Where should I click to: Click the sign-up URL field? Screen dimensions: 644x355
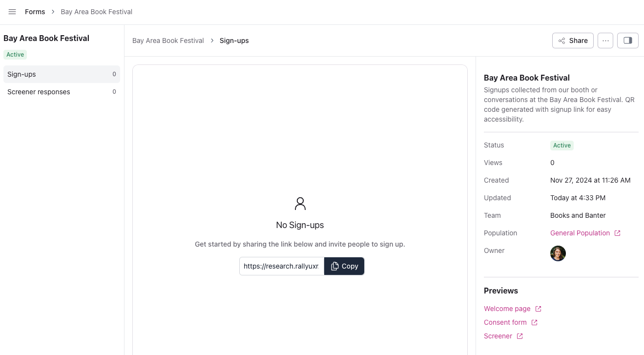[x=282, y=266]
